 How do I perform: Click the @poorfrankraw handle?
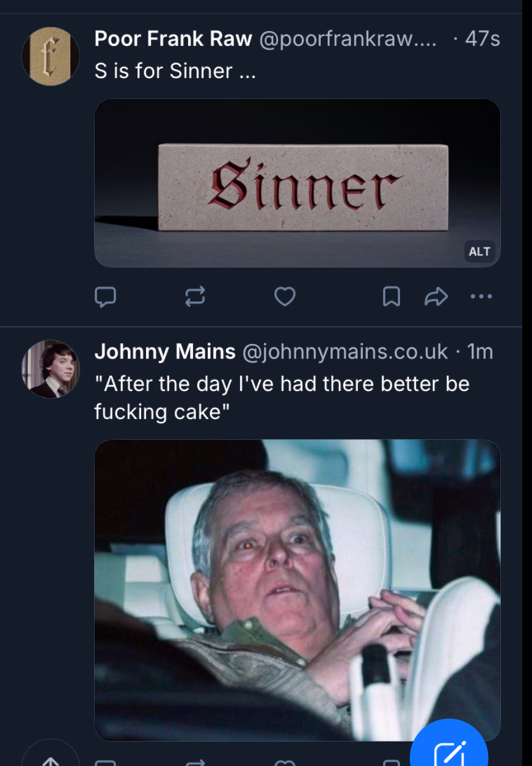[348, 39]
